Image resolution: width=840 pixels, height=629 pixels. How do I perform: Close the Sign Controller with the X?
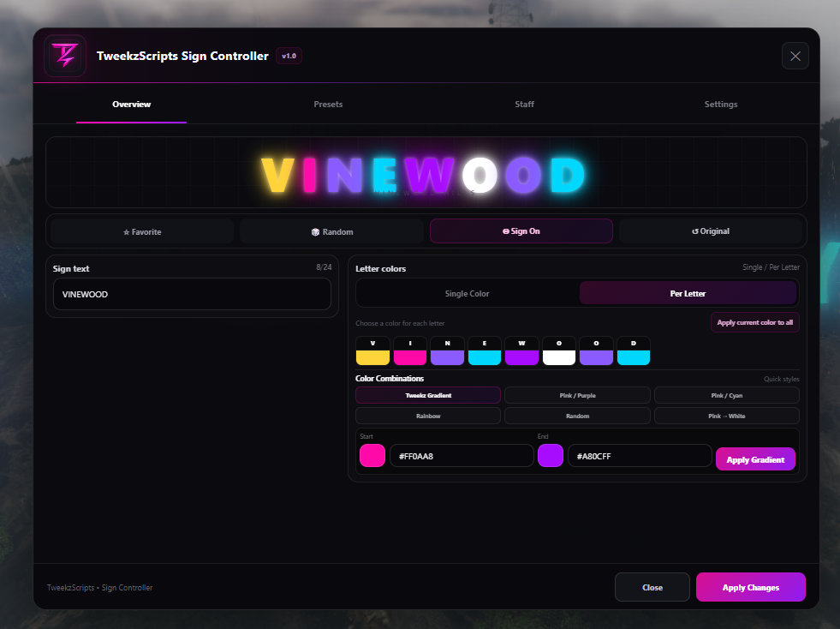(x=795, y=56)
